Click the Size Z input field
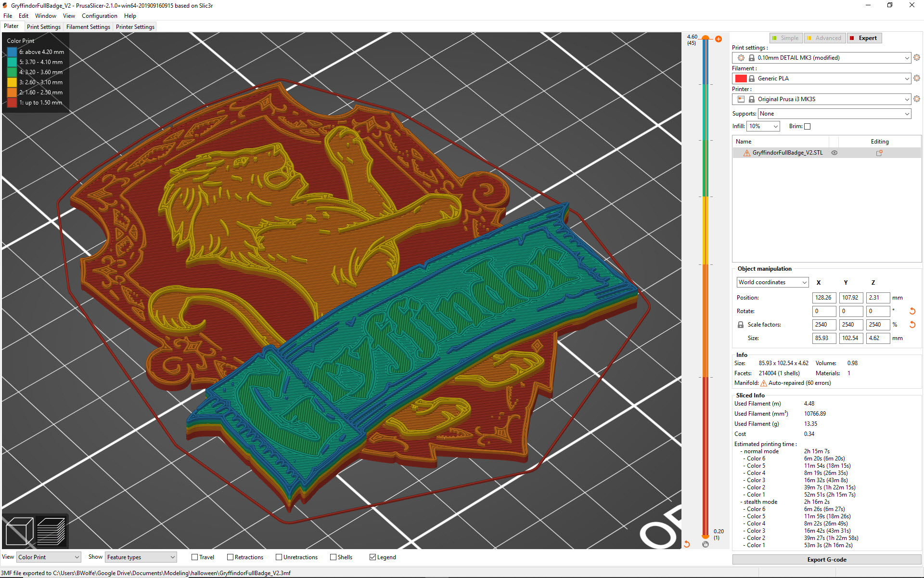 click(x=878, y=338)
